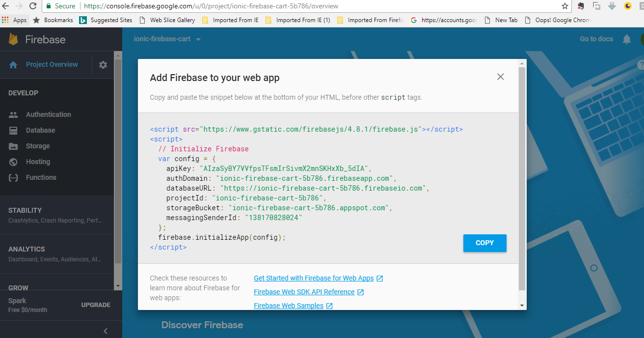Image resolution: width=644 pixels, height=338 pixels.
Task: Click UPGRADE plan button
Action: click(x=96, y=305)
